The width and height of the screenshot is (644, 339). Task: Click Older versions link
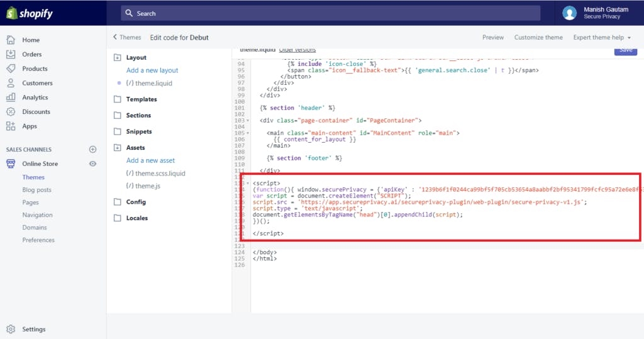tap(297, 50)
